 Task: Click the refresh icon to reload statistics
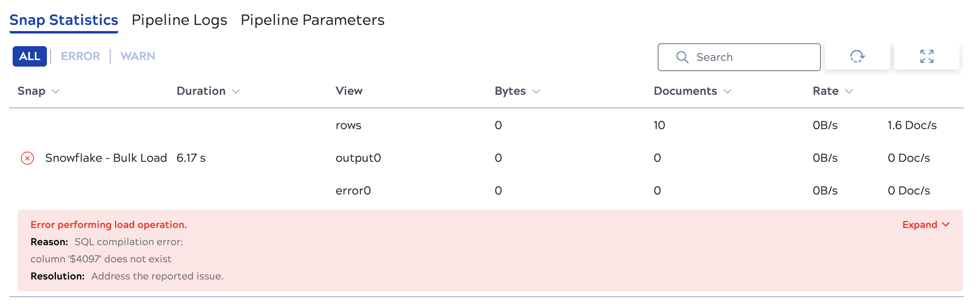click(857, 57)
